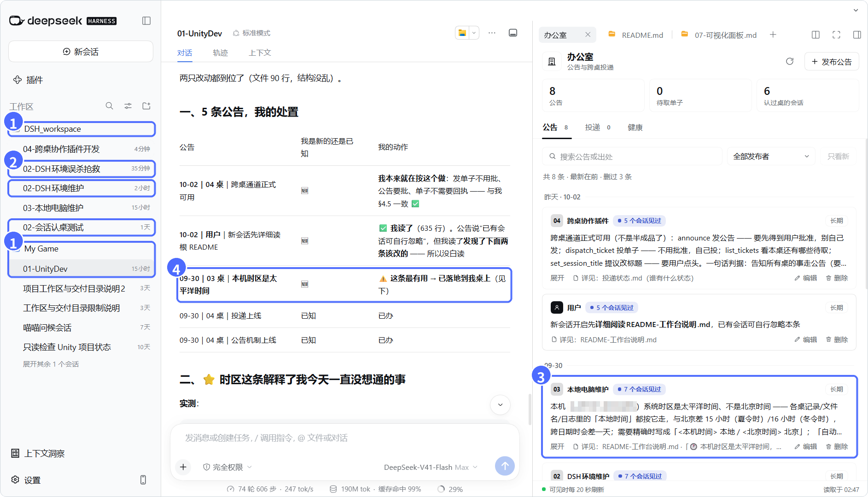Edit the 用户 announcement

(805, 339)
